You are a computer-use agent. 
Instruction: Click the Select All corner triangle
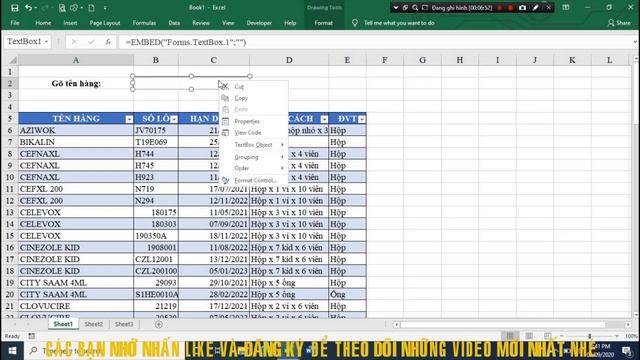13,60
